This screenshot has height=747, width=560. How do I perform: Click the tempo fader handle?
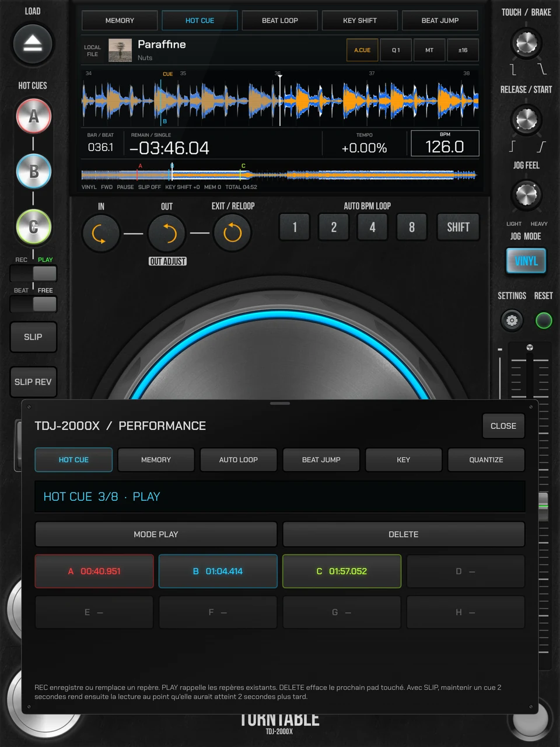point(543,505)
